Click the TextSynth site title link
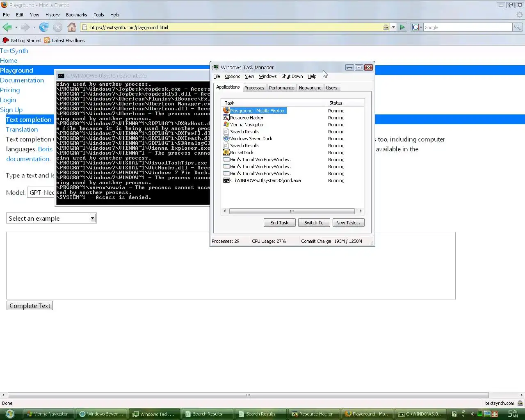Image resolution: width=525 pixels, height=420 pixels. pos(14,51)
